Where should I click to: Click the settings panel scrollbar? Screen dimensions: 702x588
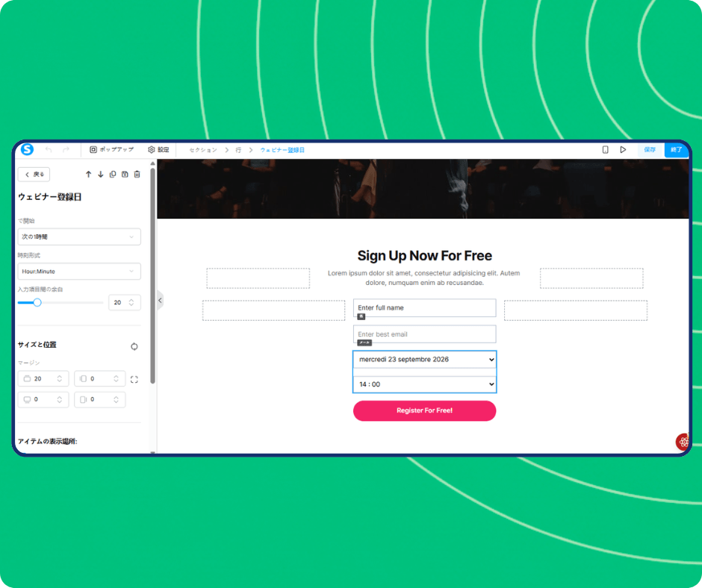coord(152,275)
